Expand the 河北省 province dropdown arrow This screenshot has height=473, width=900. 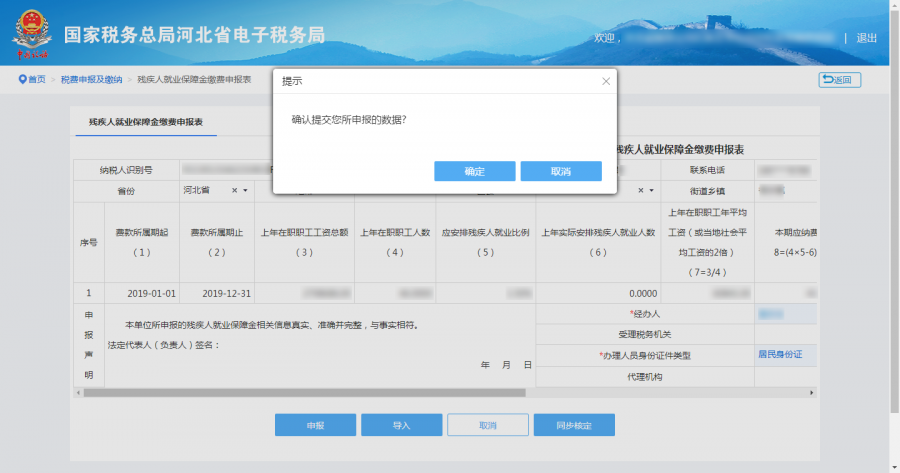(247, 190)
